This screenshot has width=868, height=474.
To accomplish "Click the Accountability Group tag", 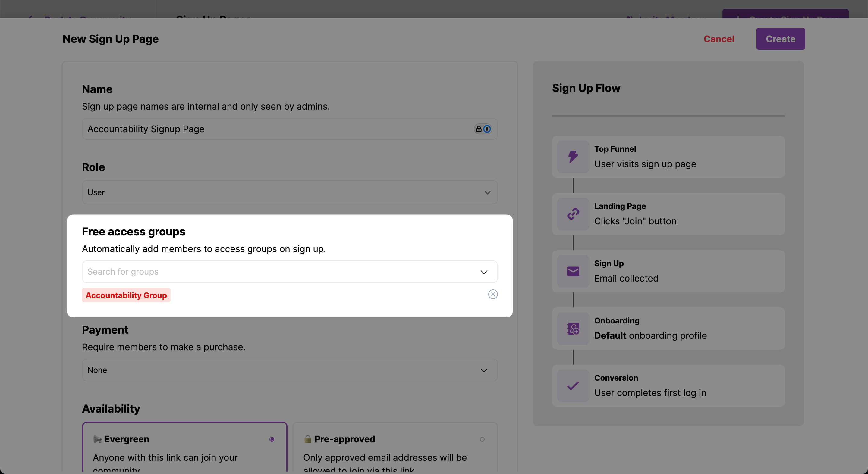I will (126, 295).
